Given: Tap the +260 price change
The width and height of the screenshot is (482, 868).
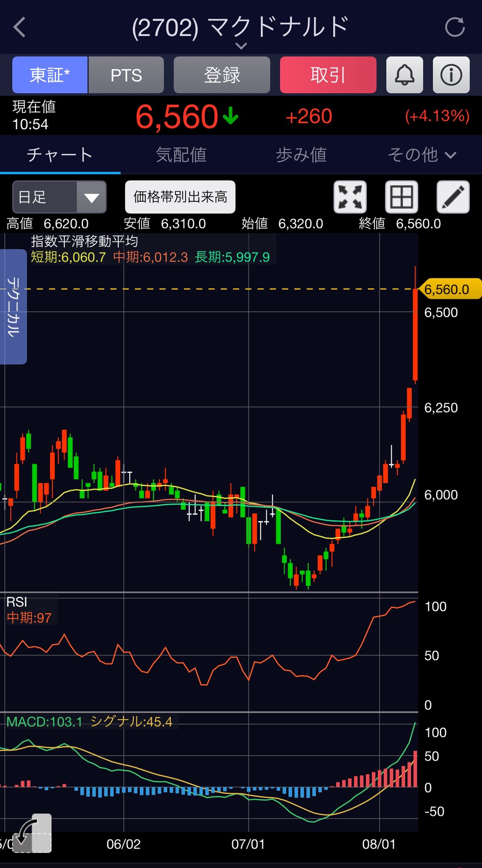Looking at the screenshot, I should coord(309,117).
